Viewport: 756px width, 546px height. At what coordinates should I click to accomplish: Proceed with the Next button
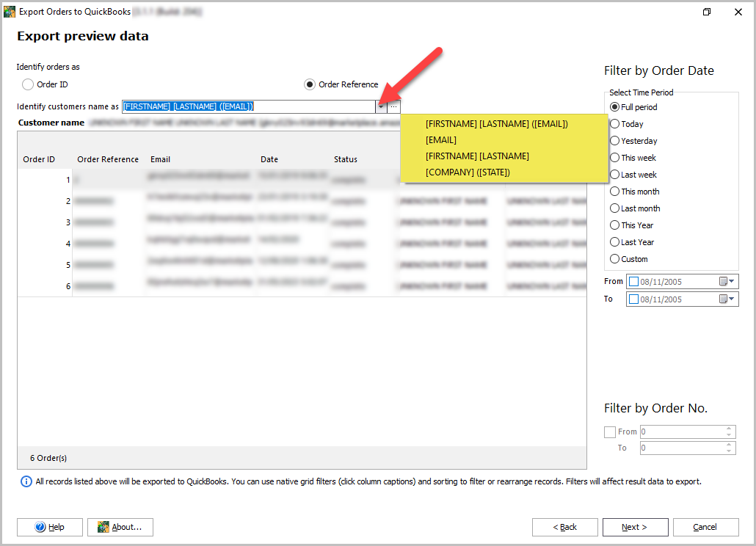635,527
